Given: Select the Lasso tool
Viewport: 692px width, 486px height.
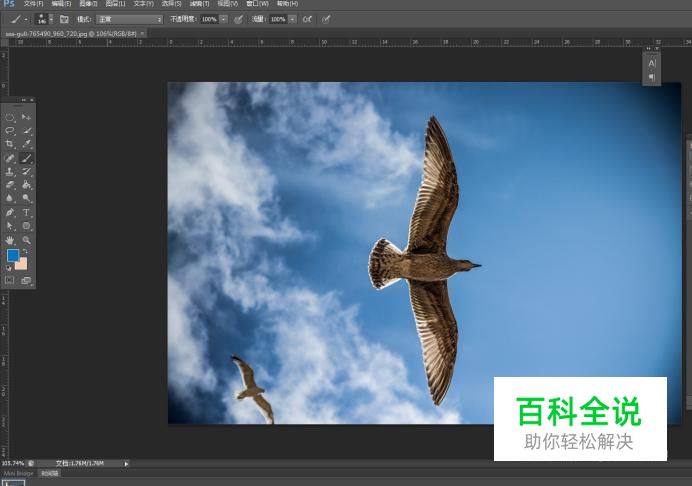Looking at the screenshot, I should [x=10, y=131].
